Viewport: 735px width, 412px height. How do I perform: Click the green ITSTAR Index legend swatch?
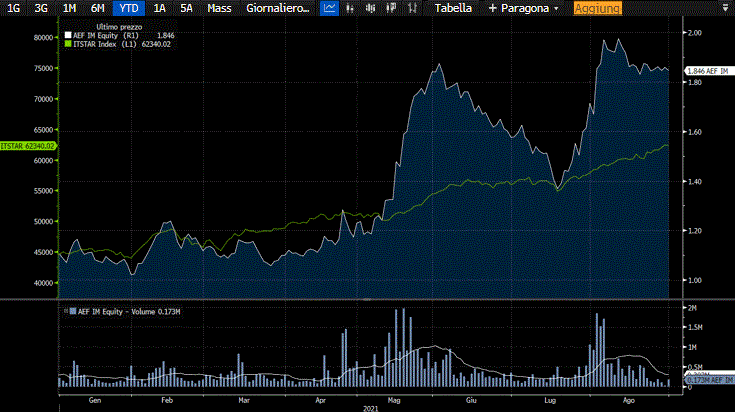click(x=67, y=44)
